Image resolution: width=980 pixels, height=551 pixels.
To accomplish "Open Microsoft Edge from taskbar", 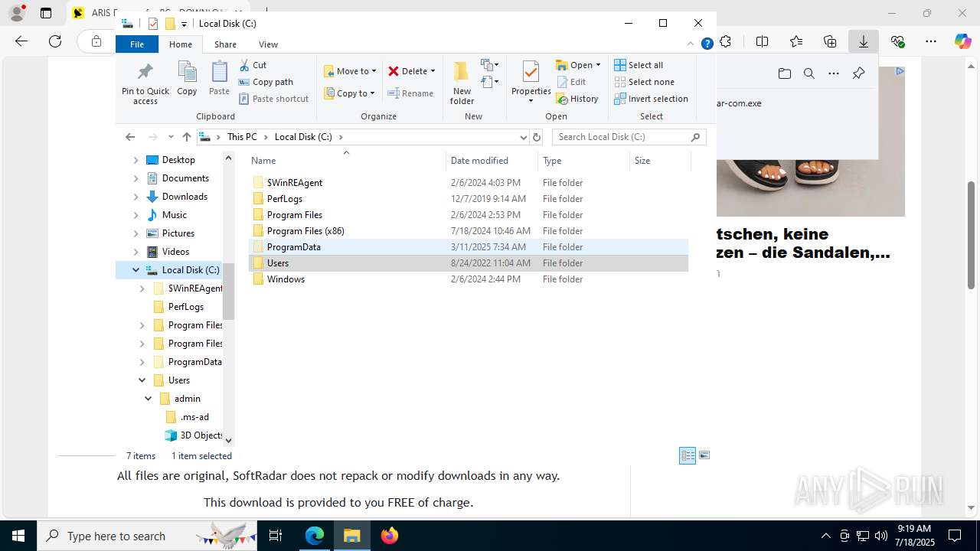I will coord(315,536).
